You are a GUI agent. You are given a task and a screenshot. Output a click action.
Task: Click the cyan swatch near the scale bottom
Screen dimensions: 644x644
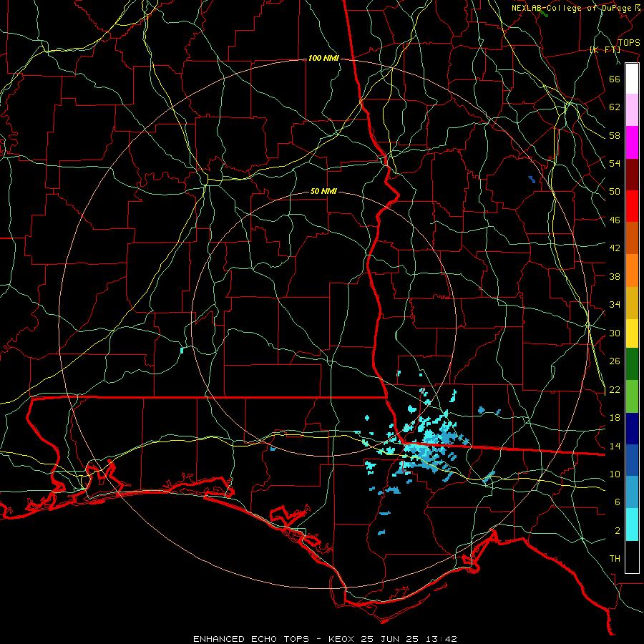[x=632, y=524]
